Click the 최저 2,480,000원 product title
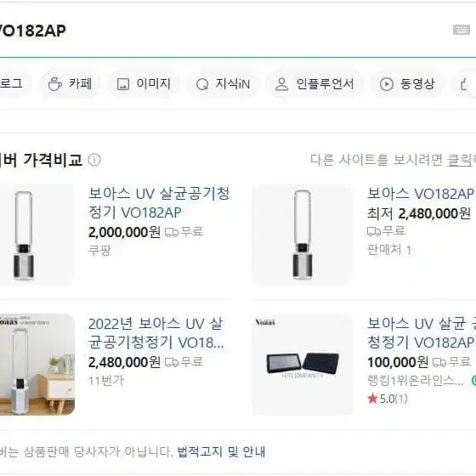The width and height of the screenshot is (476, 476). (x=422, y=194)
